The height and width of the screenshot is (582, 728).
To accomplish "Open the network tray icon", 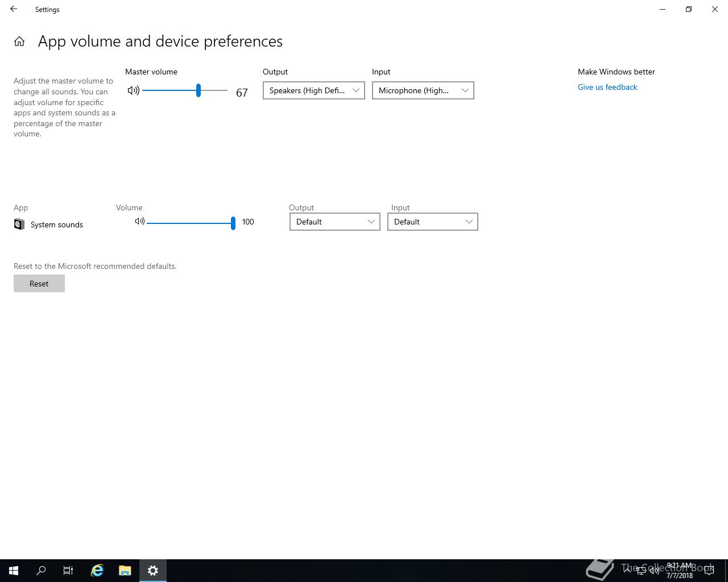I will (640, 571).
